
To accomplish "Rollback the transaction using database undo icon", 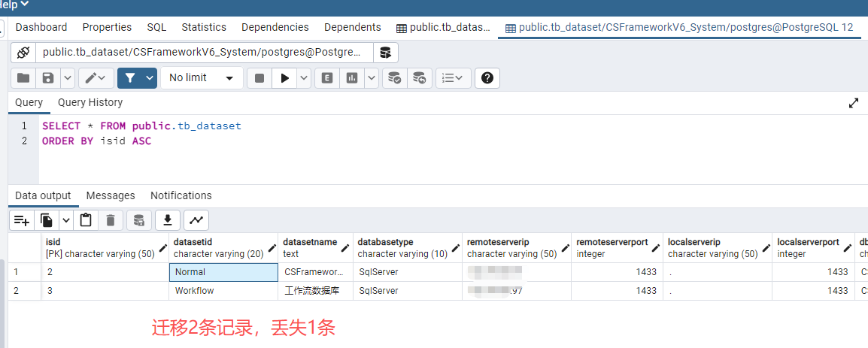I will [x=420, y=78].
